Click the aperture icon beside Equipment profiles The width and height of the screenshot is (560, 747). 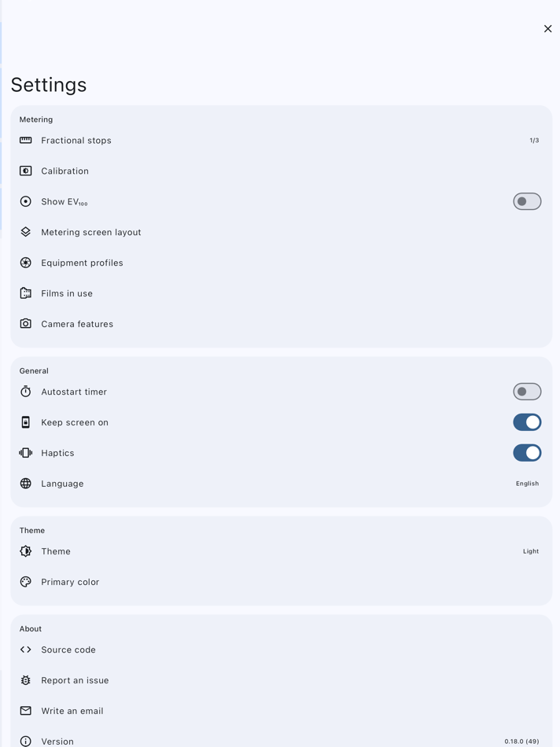tap(26, 263)
